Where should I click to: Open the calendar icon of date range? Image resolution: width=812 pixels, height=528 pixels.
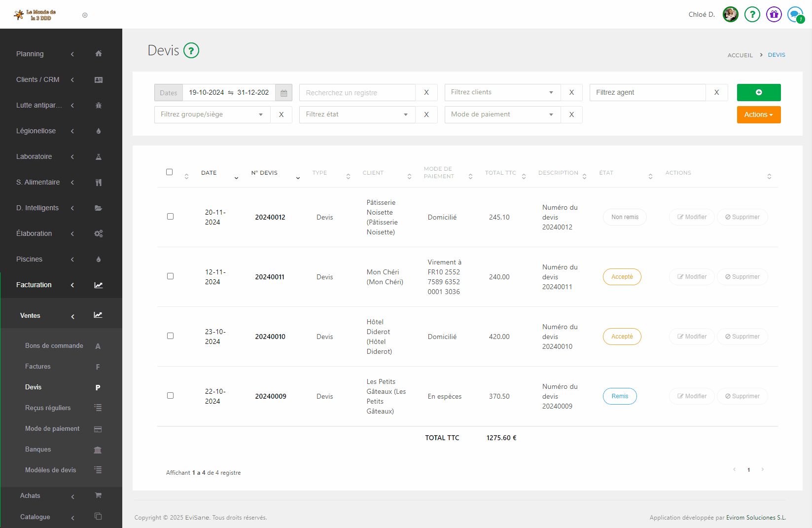(x=284, y=93)
